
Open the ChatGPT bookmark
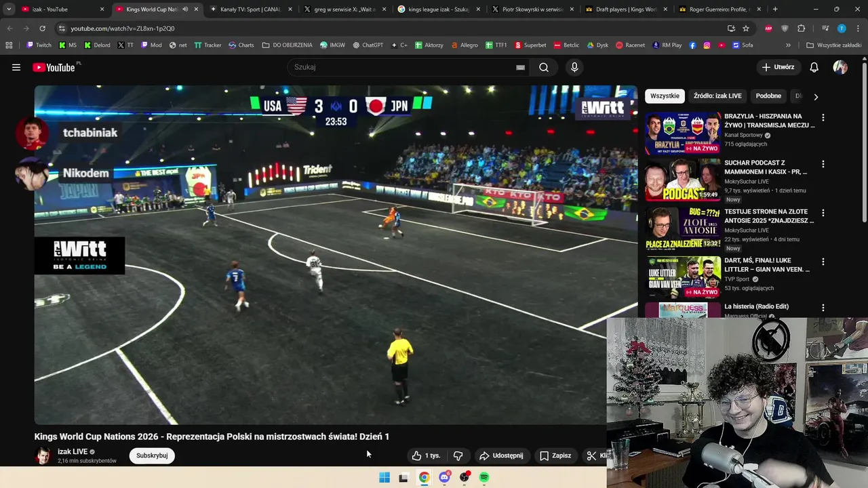pos(368,45)
